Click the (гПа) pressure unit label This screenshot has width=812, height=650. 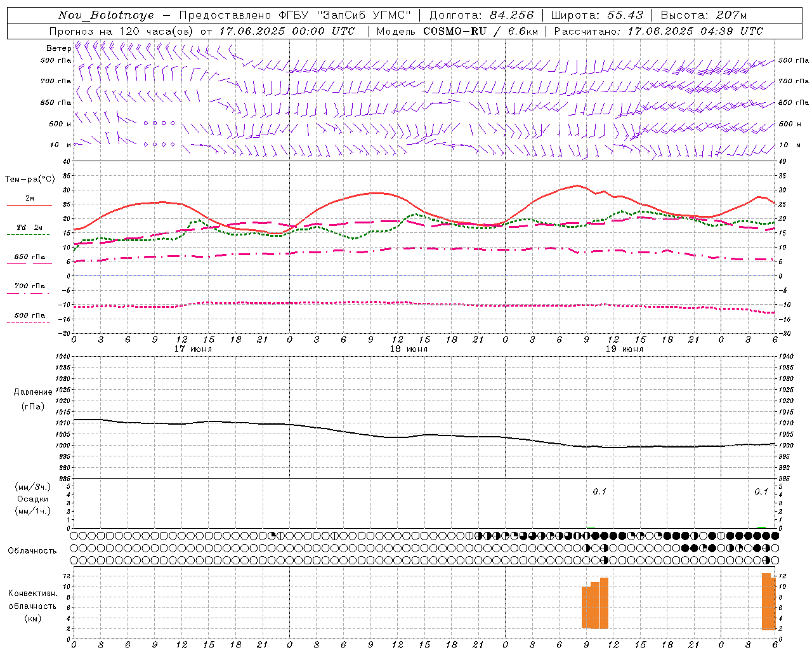[x=33, y=406]
